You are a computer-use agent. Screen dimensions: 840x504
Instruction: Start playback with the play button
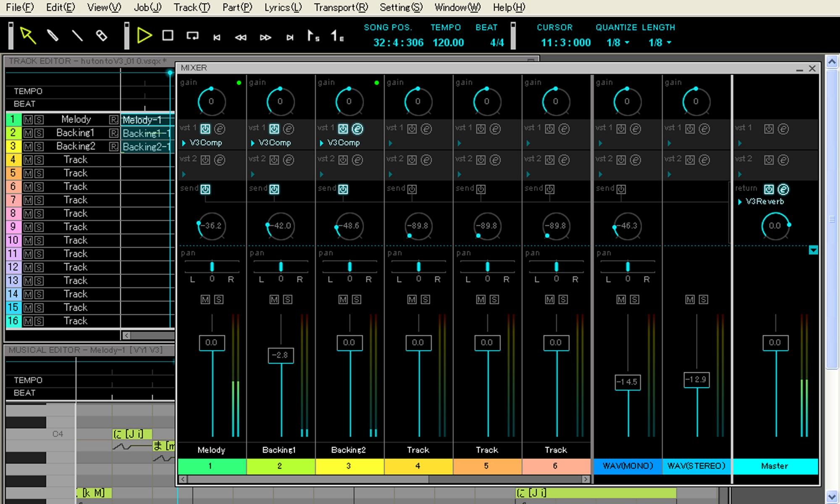tap(144, 35)
